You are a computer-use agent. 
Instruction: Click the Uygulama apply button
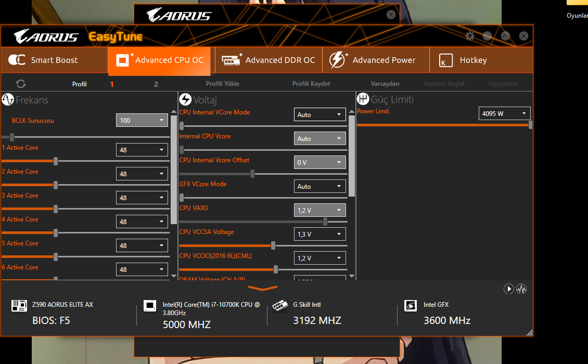coord(503,84)
